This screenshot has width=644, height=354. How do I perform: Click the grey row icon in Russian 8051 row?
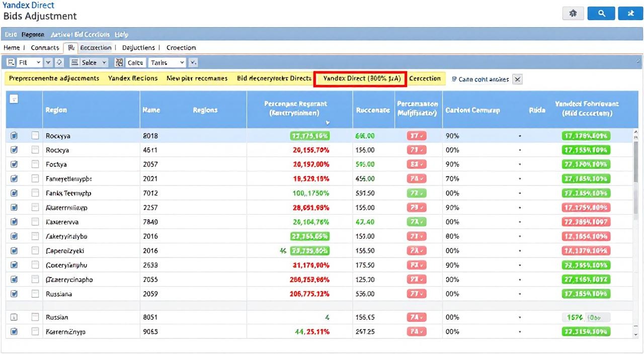tap(14, 317)
